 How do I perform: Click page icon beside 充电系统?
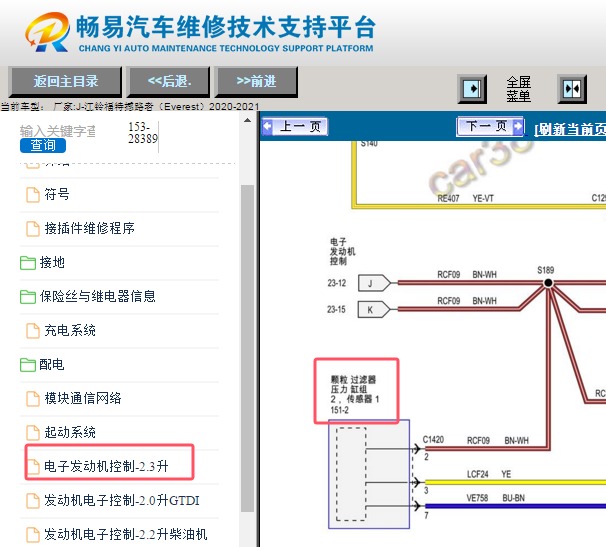[33, 331]
